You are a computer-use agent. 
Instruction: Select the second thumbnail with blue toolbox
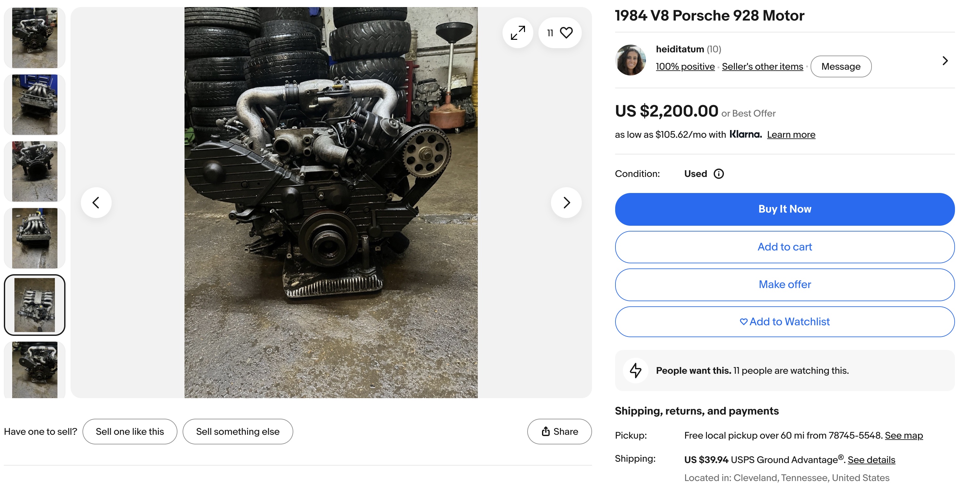(x=35, y=105)
